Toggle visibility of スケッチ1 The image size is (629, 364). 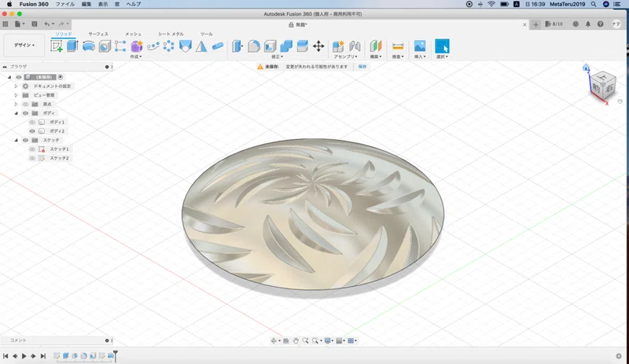point(32,149)
